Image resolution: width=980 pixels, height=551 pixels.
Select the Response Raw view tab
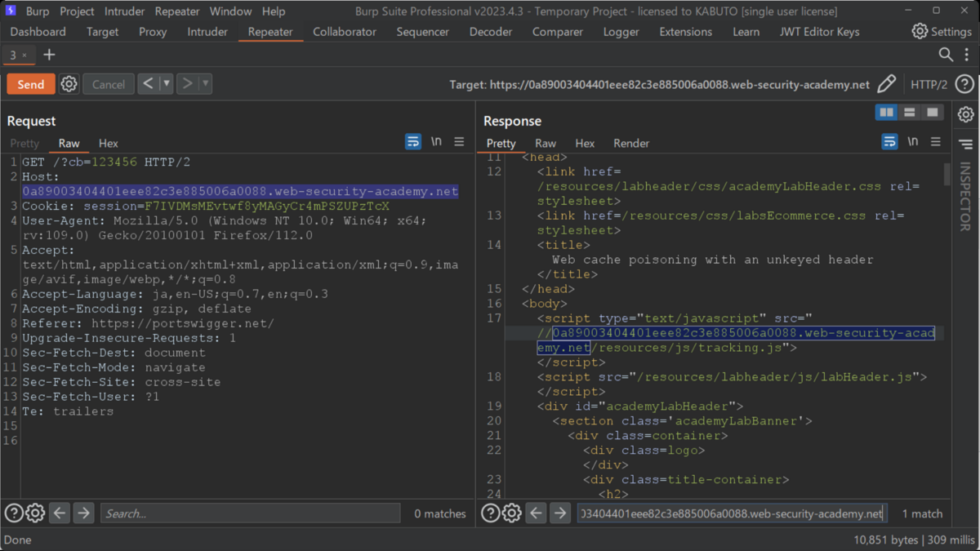coord(546,143)
